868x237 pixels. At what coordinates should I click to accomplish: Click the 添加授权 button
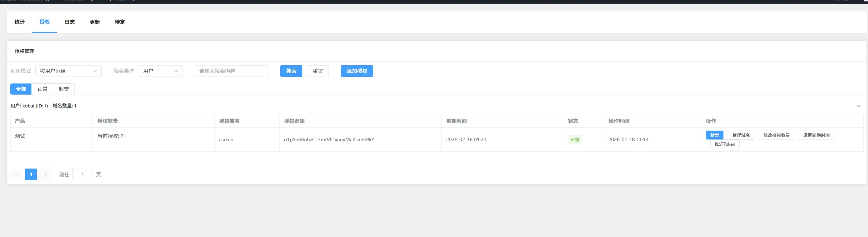(x=357, y=71)
